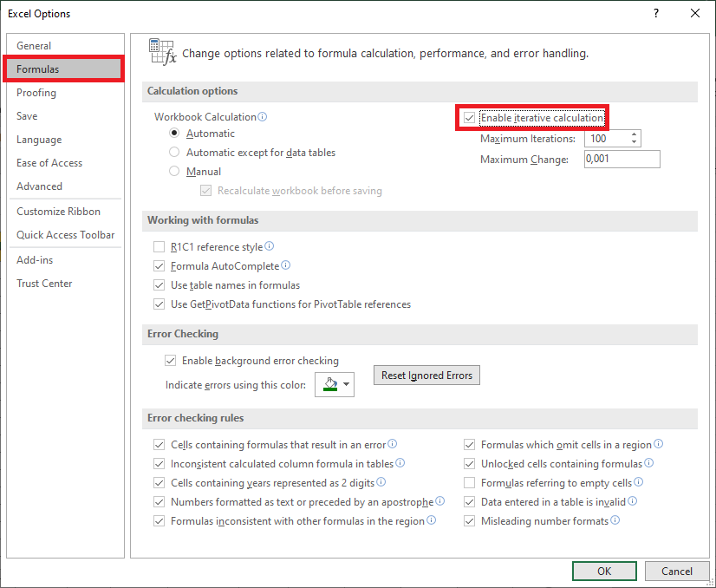Click the Maximum Change input field
The width and height of the screenshot is (716, 588).
pyautogui.click(x=622, y=160)
